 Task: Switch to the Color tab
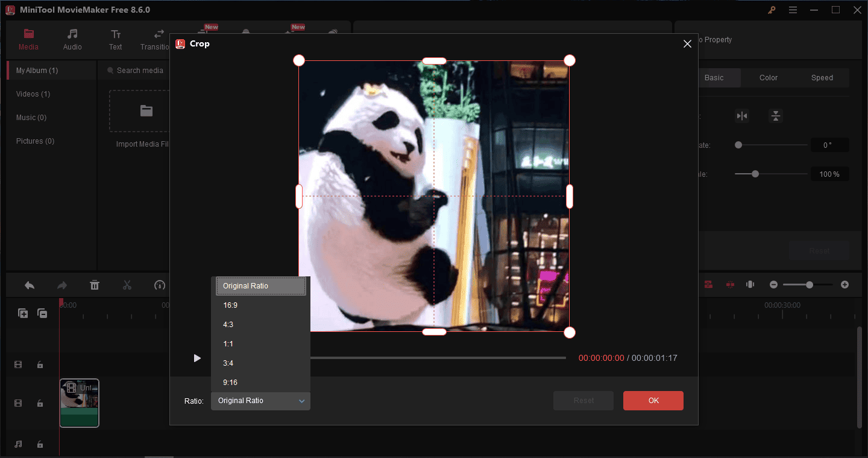pyautogui.click(x=768, y=77)
